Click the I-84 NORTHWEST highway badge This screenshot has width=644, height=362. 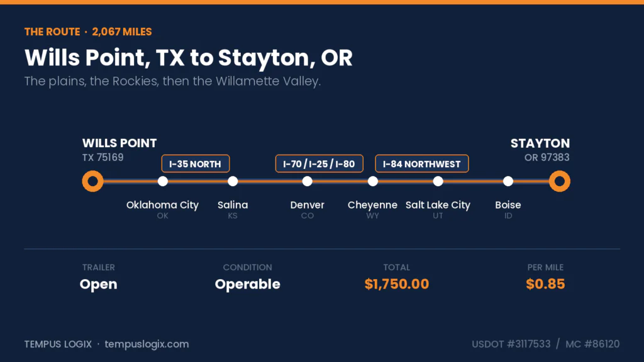coord(422,164)
